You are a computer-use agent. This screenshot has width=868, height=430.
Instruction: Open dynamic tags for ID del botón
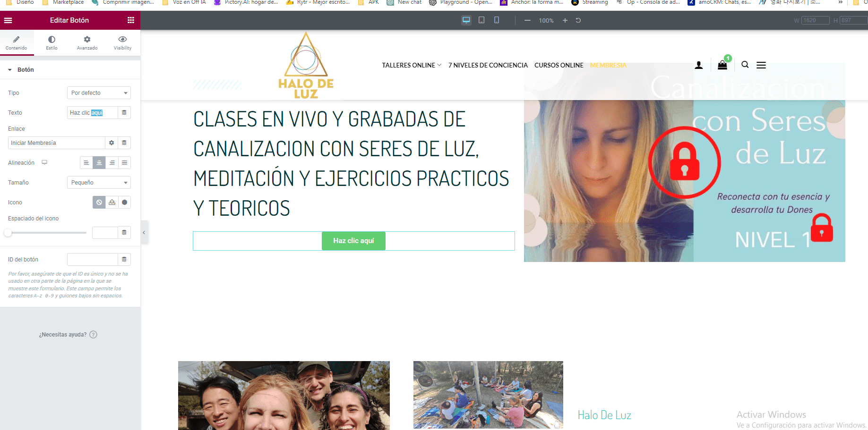(x=124, y=260)
